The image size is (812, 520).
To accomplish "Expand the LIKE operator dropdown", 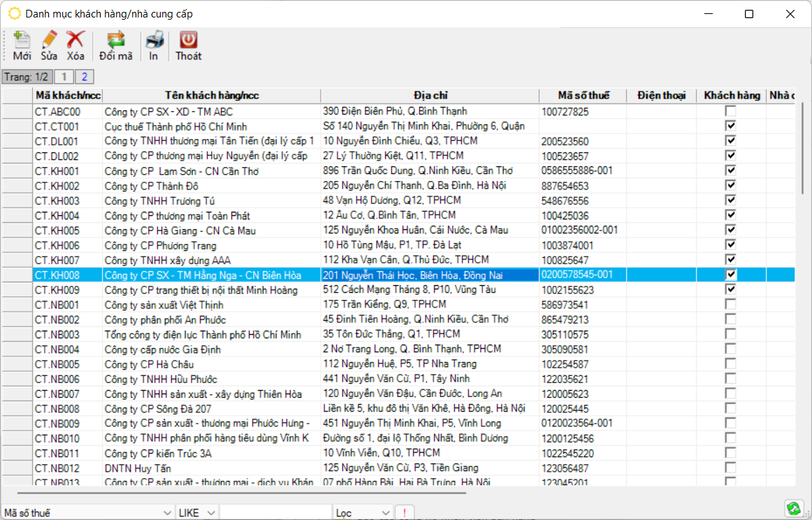I will click(211, 513).
